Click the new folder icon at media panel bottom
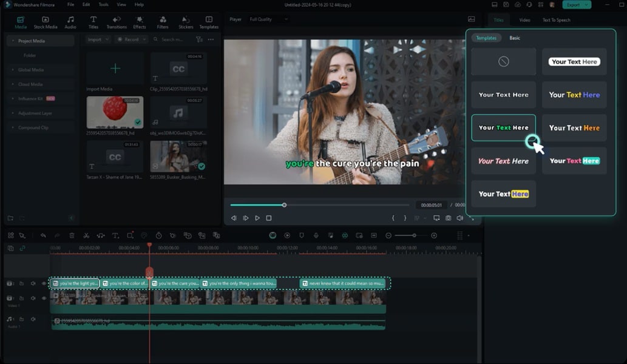Image resolution: width=627 pixels, height=364 pixels. [11, 218]
